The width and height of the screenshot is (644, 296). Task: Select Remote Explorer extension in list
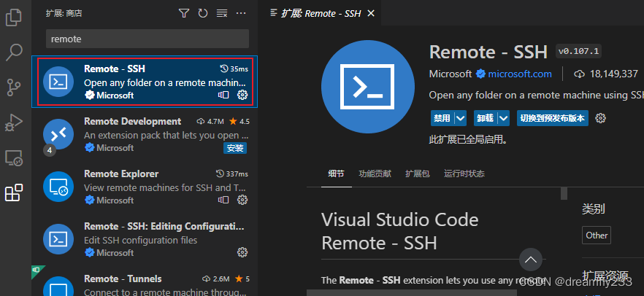(x=145, y=187)
